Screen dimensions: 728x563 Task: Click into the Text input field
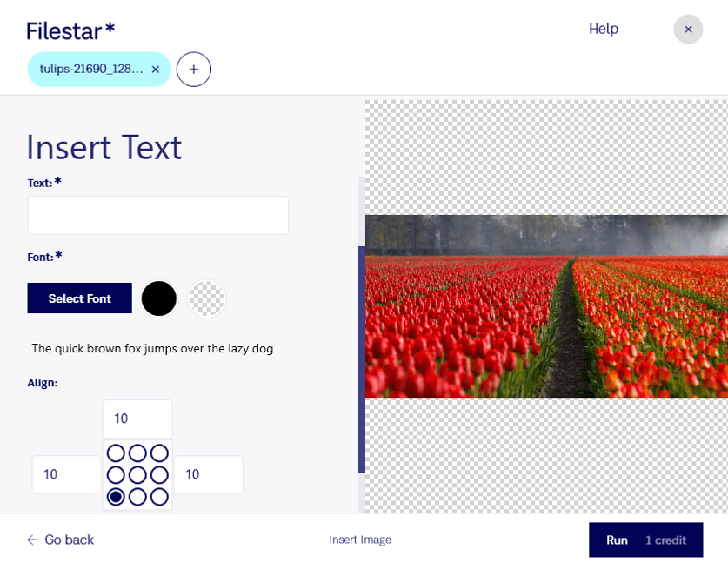tap(157, 215)
